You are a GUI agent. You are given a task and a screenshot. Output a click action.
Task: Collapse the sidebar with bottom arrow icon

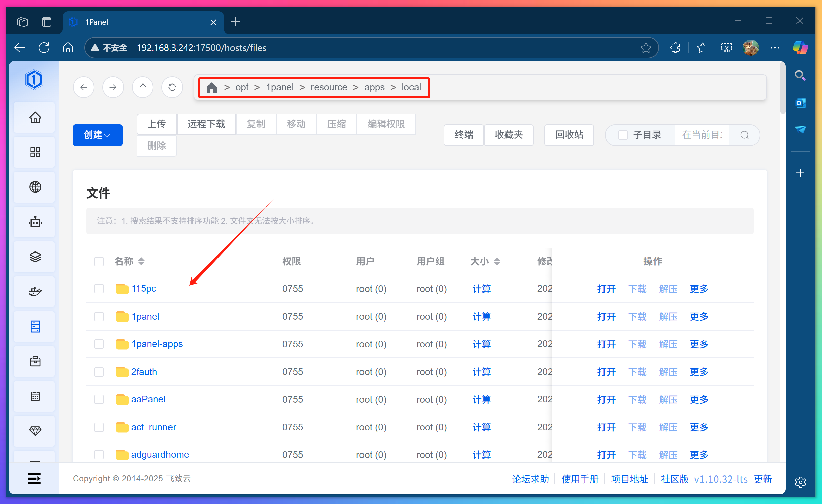[34, 479]
